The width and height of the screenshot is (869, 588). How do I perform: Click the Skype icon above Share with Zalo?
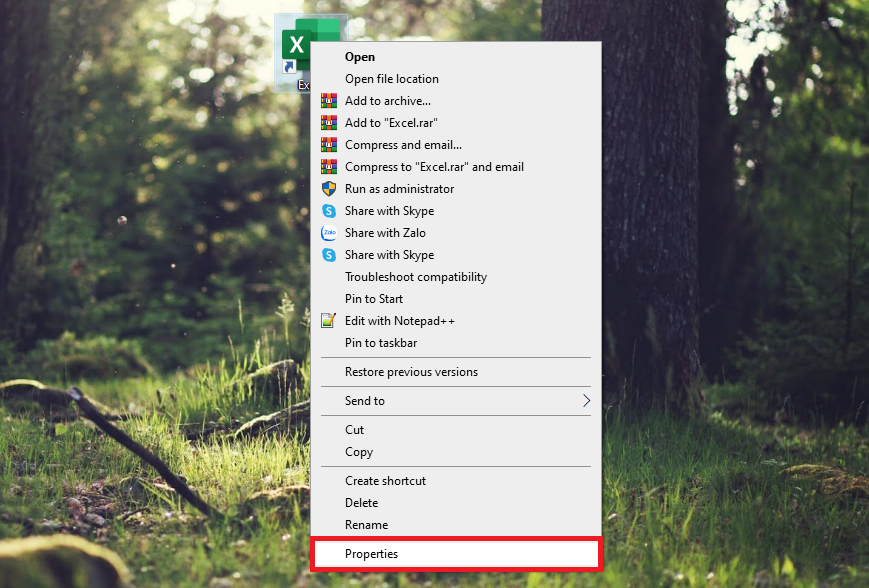[329, 211]
